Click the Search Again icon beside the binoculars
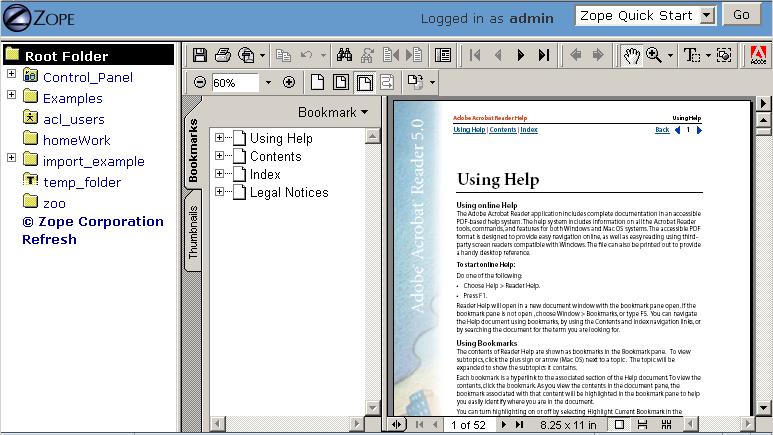The height and width of the screenshot is (435, 773). tap(367, 55)
